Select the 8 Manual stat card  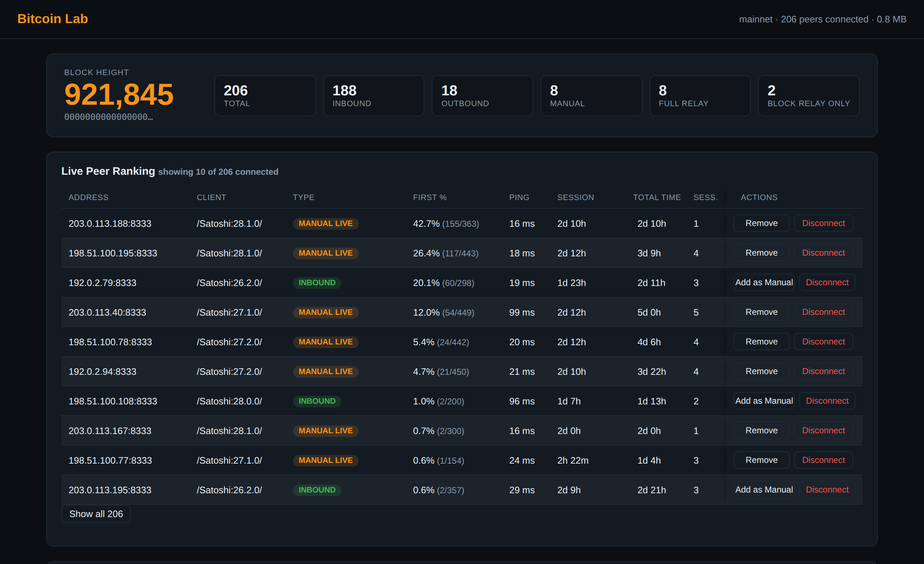pyautogui.click(x=591, y=96)
